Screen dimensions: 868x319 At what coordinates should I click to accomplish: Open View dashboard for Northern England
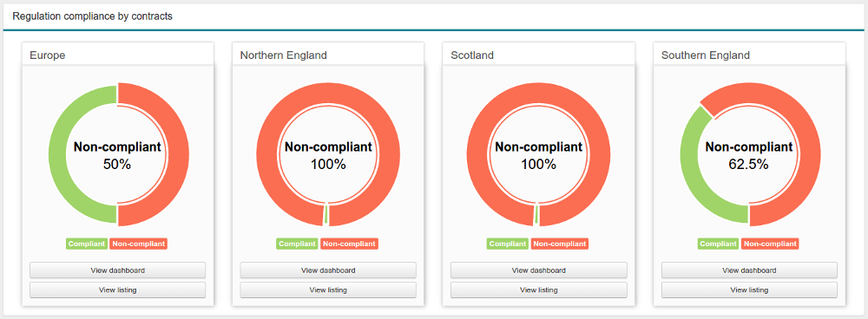point(328,270)
